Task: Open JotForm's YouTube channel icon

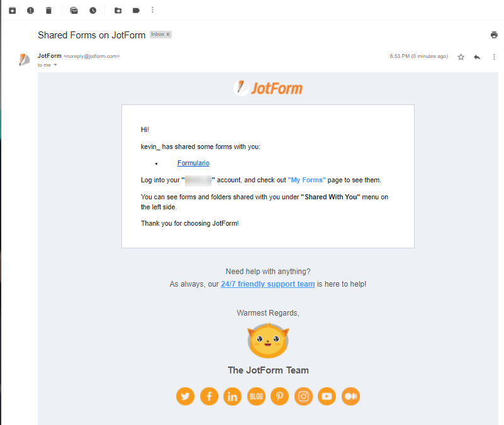Action: tap(327, 396)
